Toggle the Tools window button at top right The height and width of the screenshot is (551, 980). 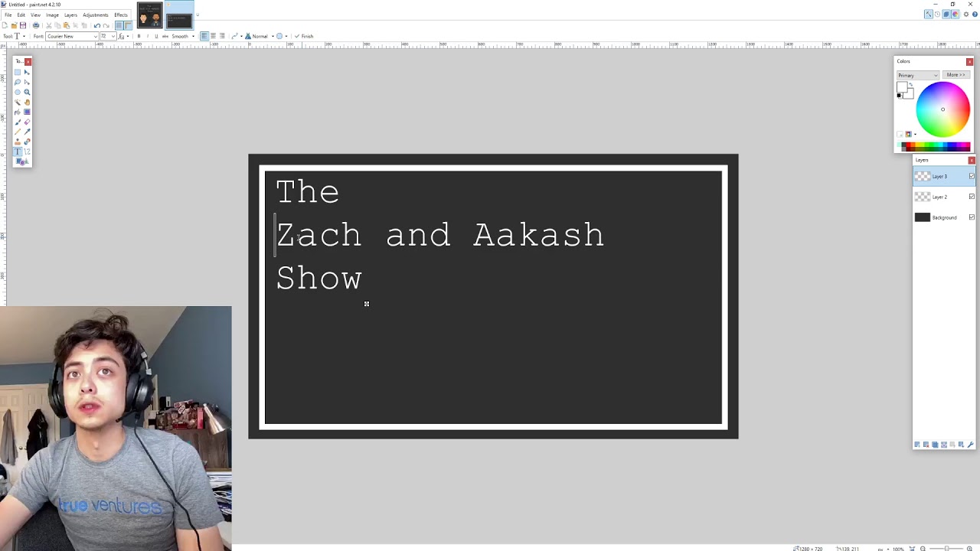point(929,14)
